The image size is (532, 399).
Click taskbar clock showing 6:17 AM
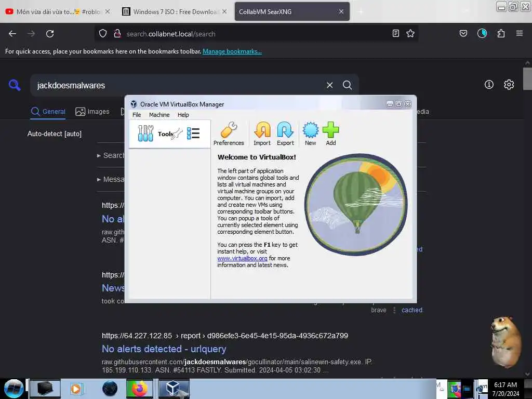tap(506, 389)
